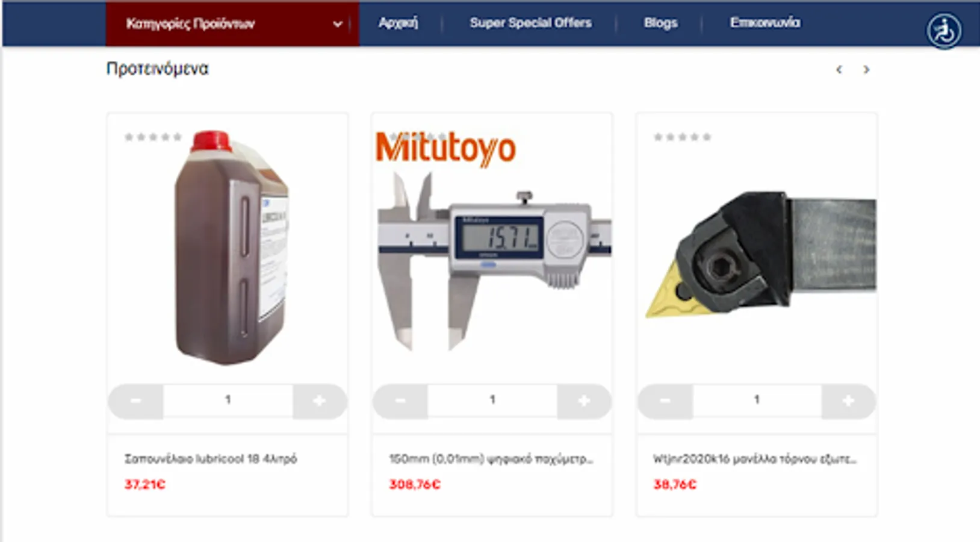Open the Blogs menu item

coord(660,23)
